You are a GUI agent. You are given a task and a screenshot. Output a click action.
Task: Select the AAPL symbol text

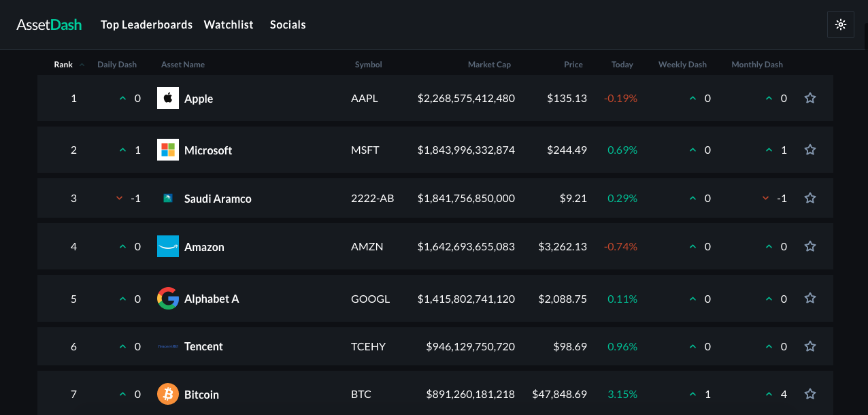tap(365, 98)
